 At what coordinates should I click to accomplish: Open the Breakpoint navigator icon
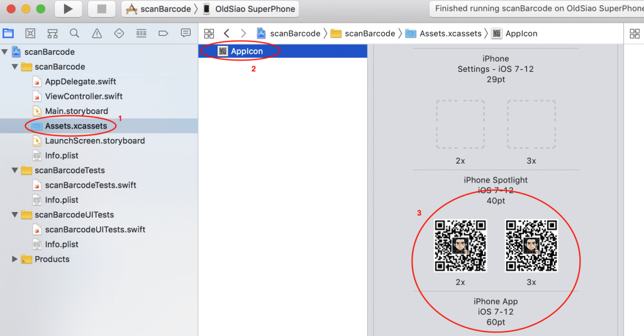tap(164, 33)
